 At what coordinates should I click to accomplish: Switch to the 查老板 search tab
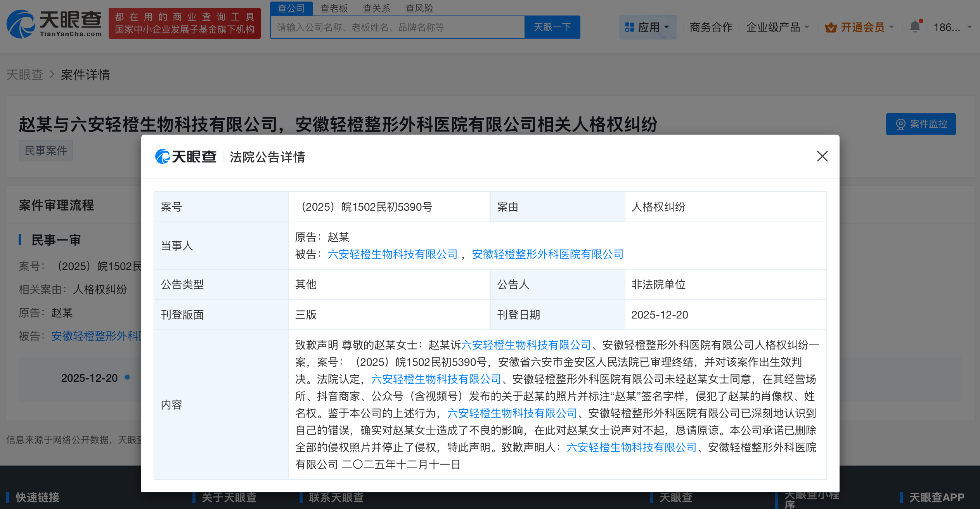pos(334,8)
